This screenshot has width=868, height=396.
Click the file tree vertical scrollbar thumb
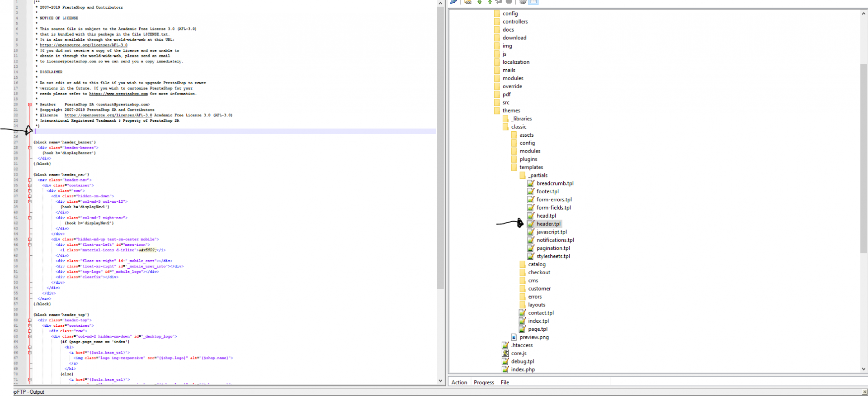pyautogui.click(x=864, y=158)
